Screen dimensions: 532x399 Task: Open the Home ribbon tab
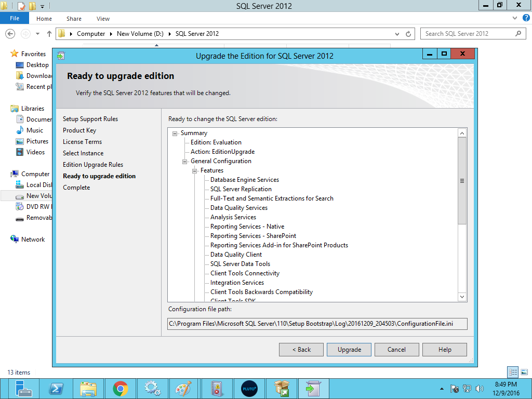pyautogui.click(x=44, y=19)
